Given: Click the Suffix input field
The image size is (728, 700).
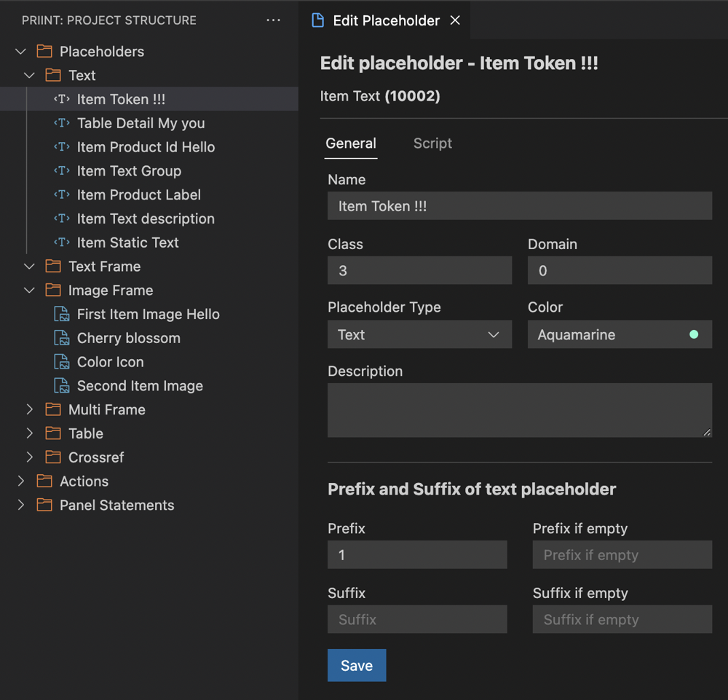Looking at the screenshot, I should [x=417, y=619].
